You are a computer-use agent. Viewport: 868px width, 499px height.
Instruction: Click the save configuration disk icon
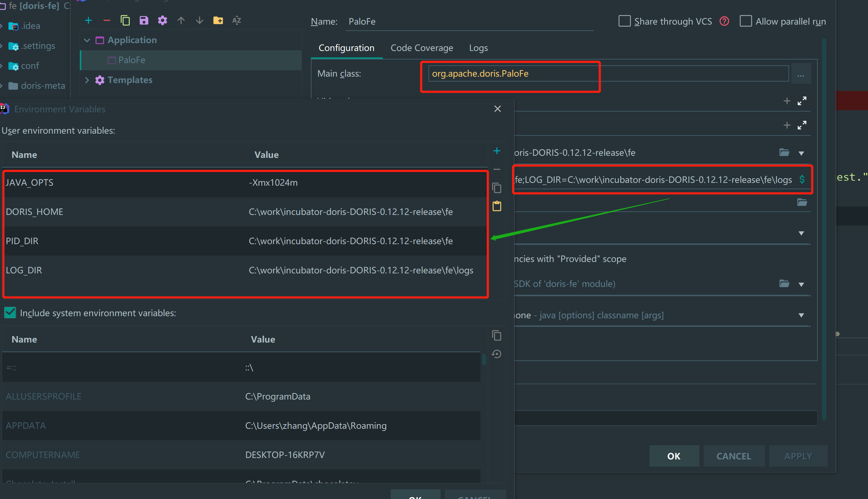click(144, 20)
